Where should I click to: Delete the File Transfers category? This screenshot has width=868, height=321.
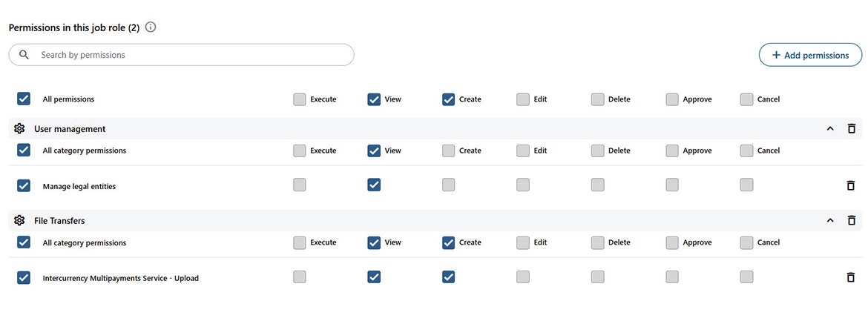point(852,220)
